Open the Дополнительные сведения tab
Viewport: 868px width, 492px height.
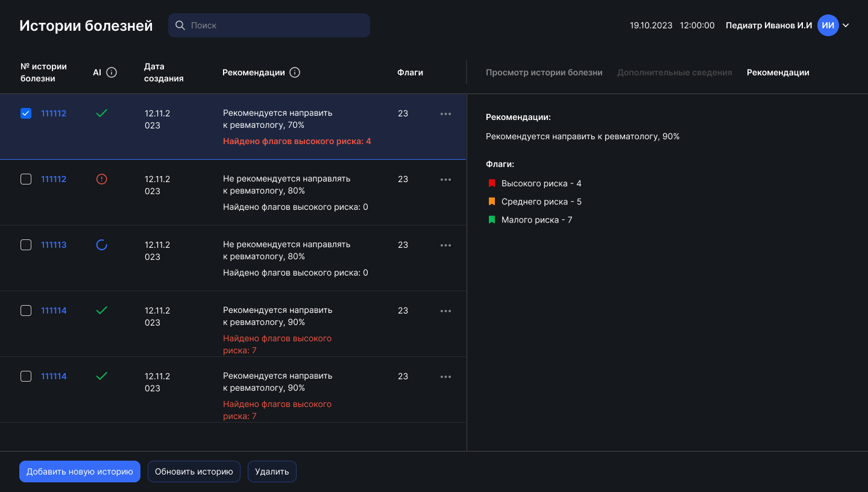click(x=675, y=72)
